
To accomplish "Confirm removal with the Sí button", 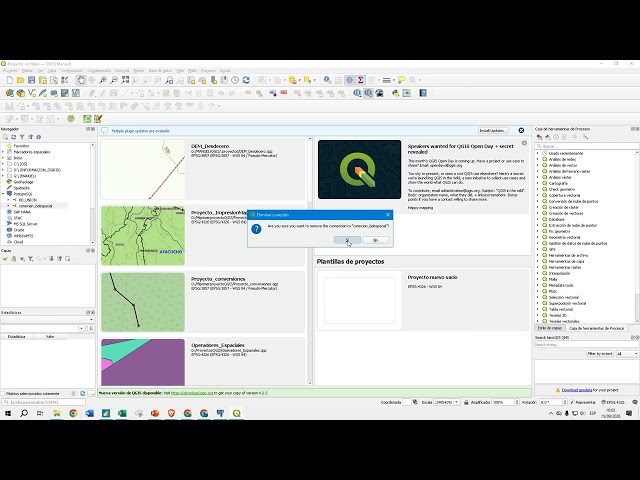I will pyautogui.click(x=347, y=240).
